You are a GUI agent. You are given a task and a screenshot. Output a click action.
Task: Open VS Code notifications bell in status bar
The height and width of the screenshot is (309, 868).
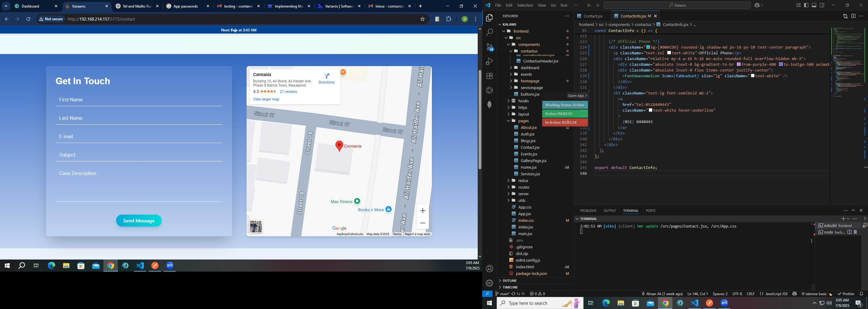coord(861,294)
